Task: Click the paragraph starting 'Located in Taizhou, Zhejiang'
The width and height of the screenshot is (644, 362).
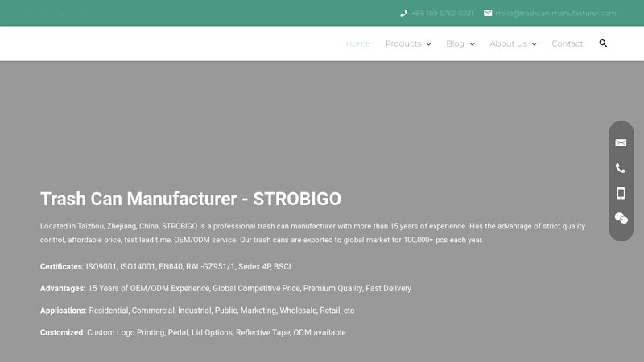Action: 312,232
